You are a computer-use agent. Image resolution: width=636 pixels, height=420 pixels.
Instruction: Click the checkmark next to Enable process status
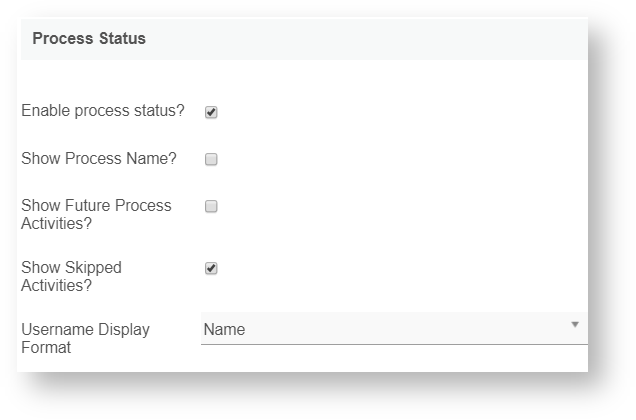point(211,112)
